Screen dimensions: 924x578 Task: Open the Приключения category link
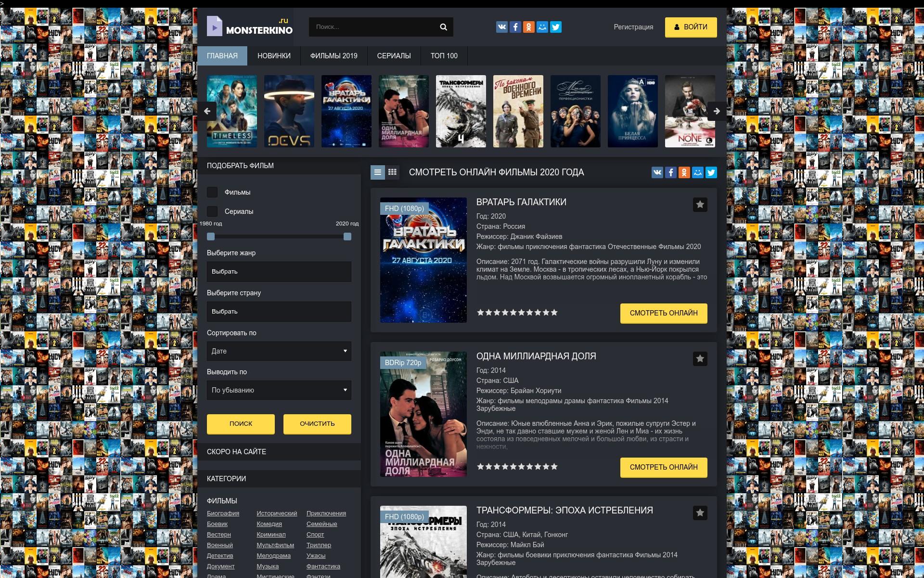tap(326, 513)
